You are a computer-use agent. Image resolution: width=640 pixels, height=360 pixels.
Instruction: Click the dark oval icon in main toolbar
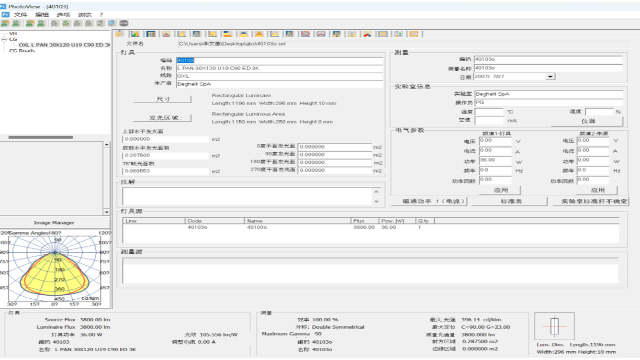(124, 23)
